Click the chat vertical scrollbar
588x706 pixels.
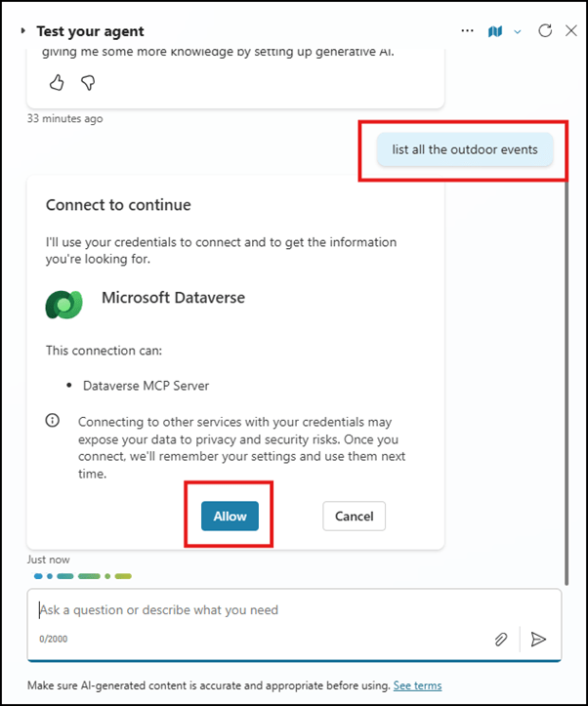click(567, 371)
